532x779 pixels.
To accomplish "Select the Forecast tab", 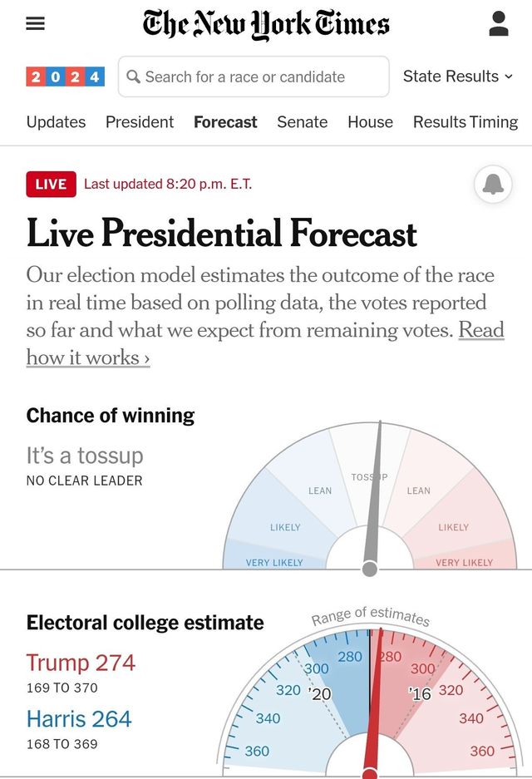I will pos(225,122).
